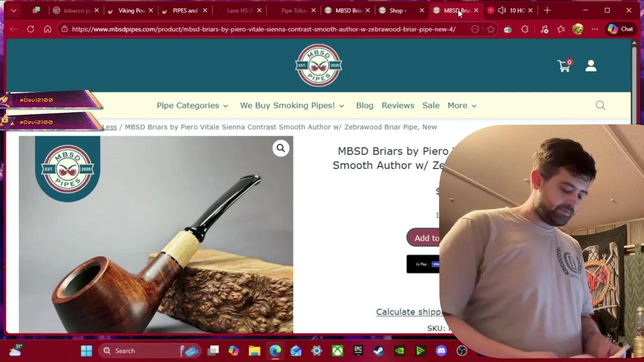Image resolution: width=644 pixels, height=362 pixels.
Task: Open Epic Games Launcher from taskbar
Action: click(358, 350)
